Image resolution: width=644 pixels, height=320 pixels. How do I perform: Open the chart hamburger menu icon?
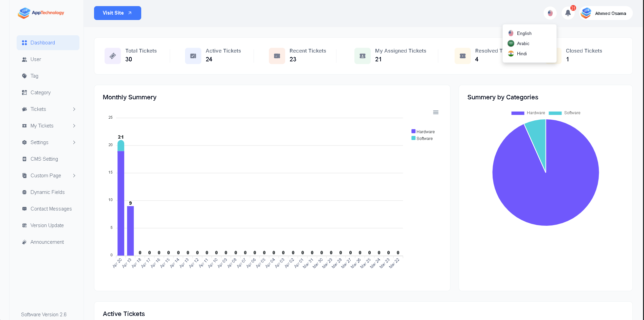[x=436, y=113]
